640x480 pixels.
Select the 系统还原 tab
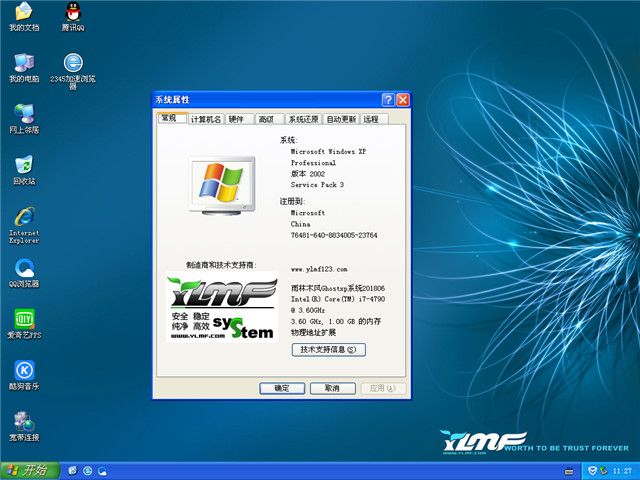click(303, 119)
